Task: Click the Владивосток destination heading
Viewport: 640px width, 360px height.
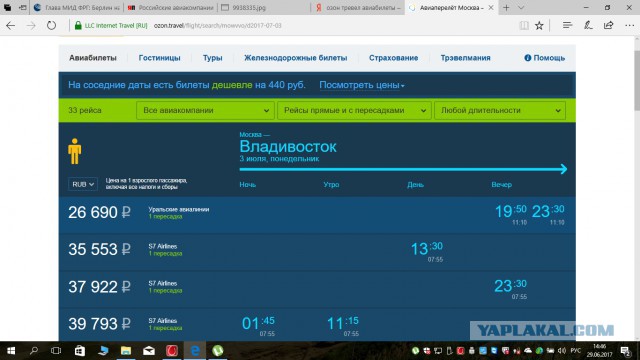Action: pos(288,147)
